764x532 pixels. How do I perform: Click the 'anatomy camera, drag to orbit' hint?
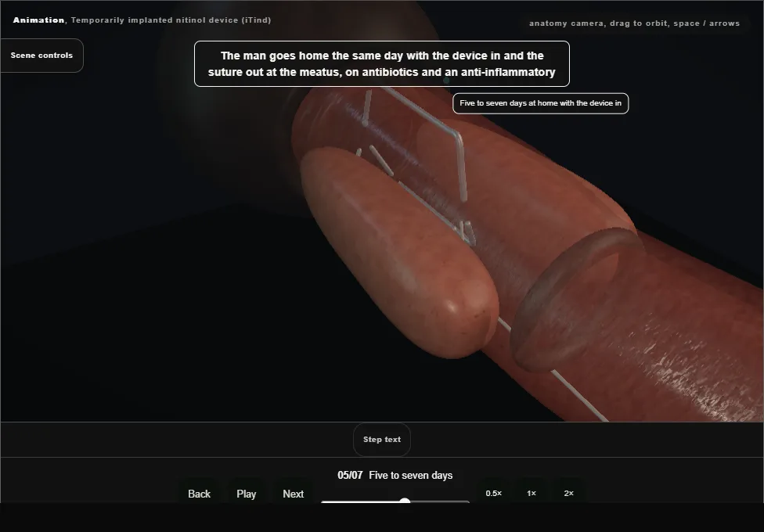point(634,23)
